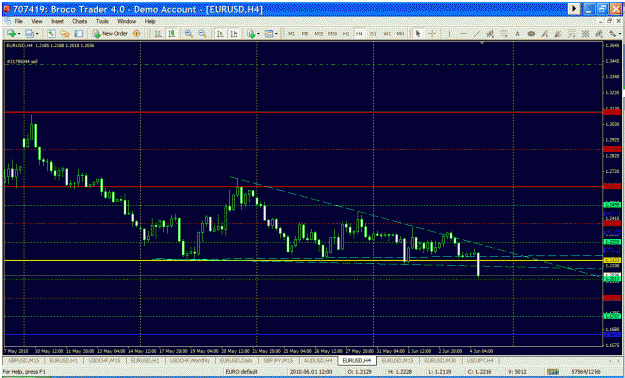This screenshot has height=378, width=625.
Task: Click the connection status bars icon
Action: (x=554, y=372)
